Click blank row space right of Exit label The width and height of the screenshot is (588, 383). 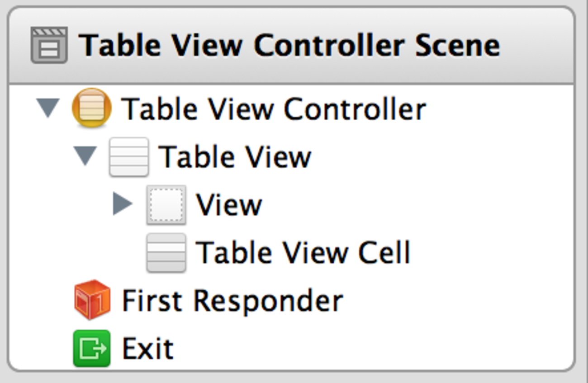[362, 349]
